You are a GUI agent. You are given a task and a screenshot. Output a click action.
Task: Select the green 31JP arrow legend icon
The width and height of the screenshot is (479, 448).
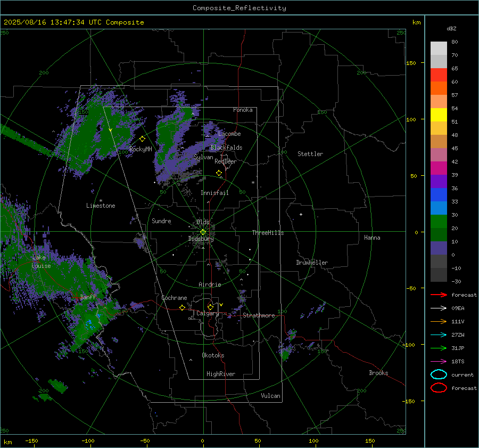tap(439, 348)
